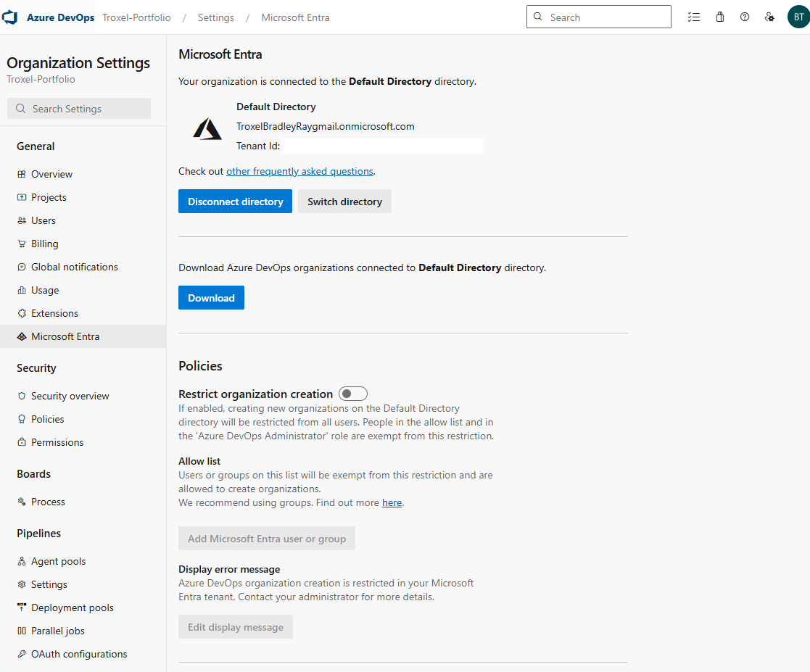Click the Overview grid icon
The height and width of the screenshot is (672, 810).
point(22,174)
